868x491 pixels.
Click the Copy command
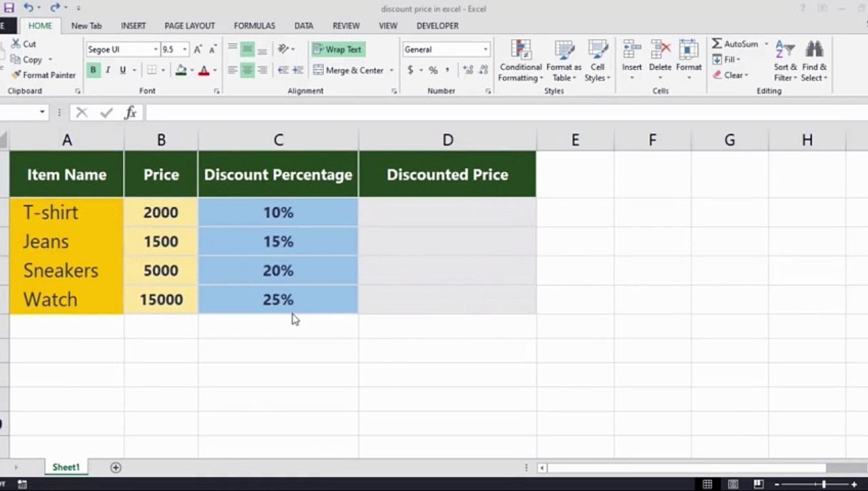pyautogui.click(x=26, y=59)
